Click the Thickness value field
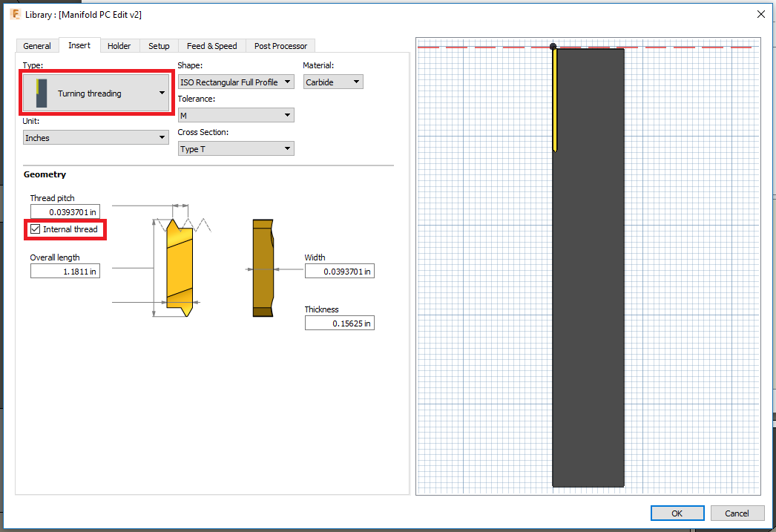The width and height of the screenshot is (776, 532). (339, 322)
